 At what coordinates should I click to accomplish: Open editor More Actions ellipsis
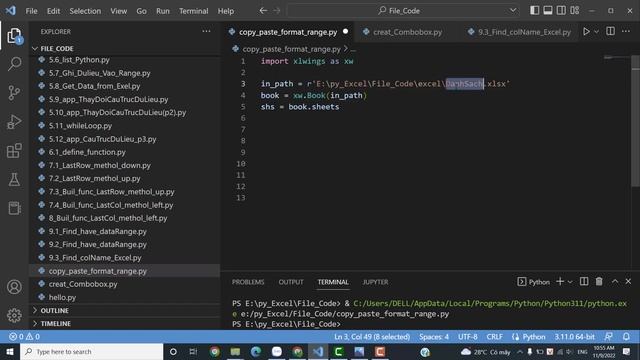point(626,31)
